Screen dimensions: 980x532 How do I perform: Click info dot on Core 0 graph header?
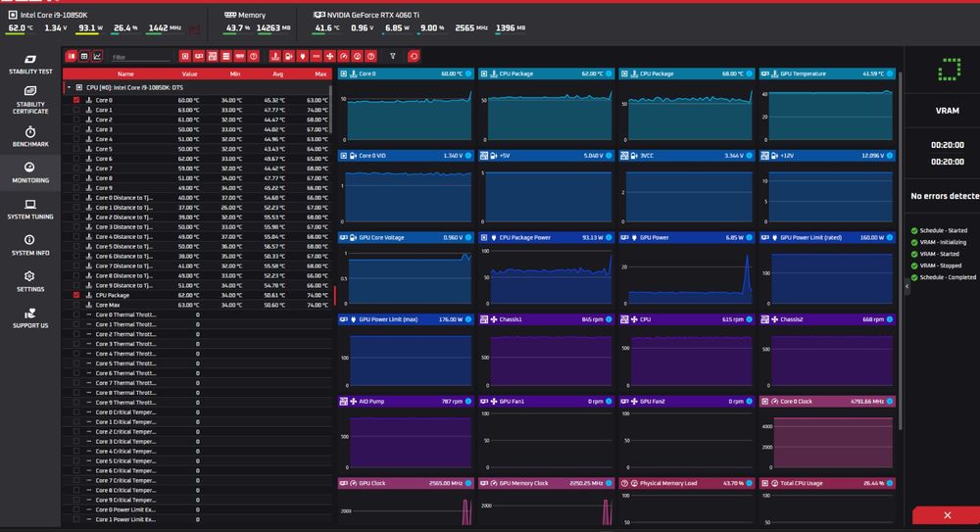[468, 73]
